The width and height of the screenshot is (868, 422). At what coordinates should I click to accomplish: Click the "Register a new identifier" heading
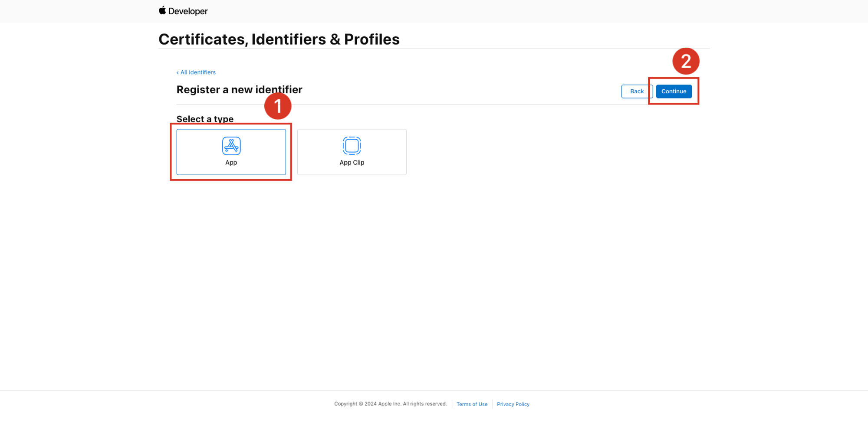tap(239, 90)
